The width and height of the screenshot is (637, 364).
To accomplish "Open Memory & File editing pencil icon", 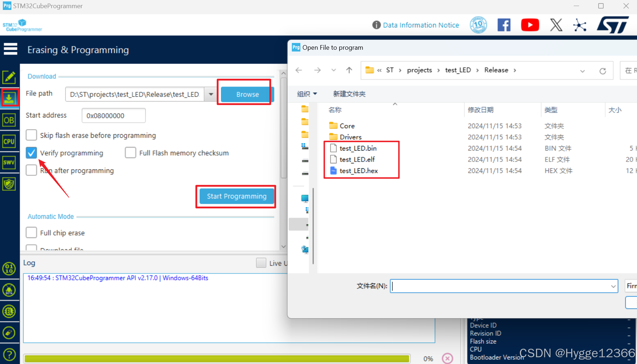I will (x=9, y=77).
